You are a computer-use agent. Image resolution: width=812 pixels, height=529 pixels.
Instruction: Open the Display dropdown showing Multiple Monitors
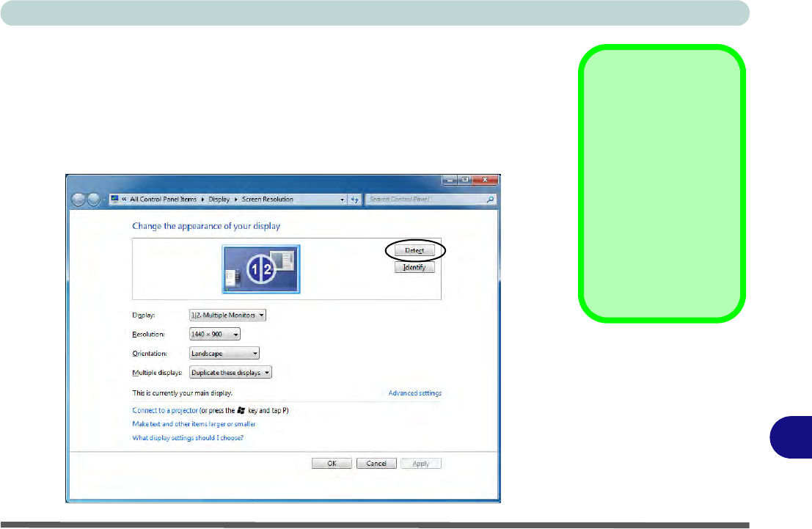tap(227, 315)
